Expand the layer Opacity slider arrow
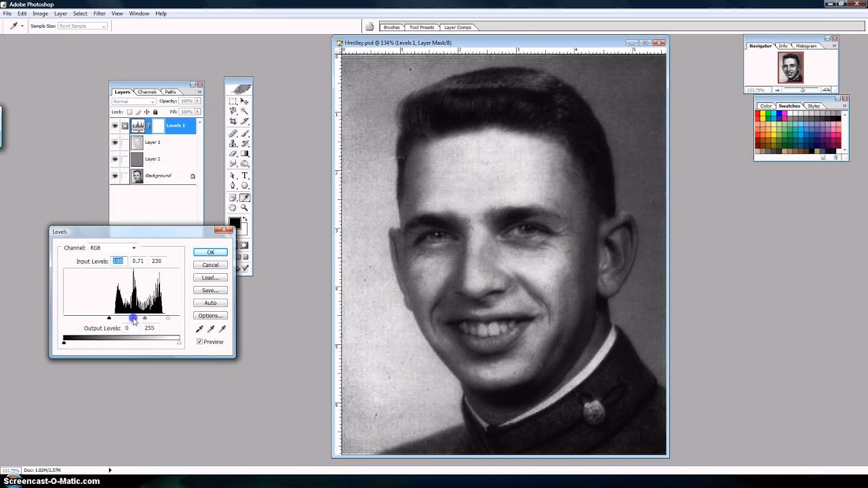The height and width of the screenshot is (488, 868). pyautogui.click(x=197, y=102)
